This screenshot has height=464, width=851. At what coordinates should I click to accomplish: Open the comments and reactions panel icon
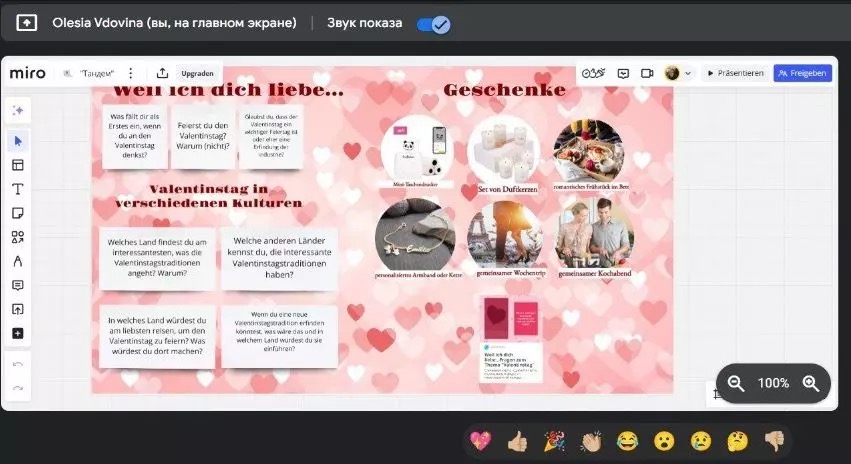coord(623,73)
